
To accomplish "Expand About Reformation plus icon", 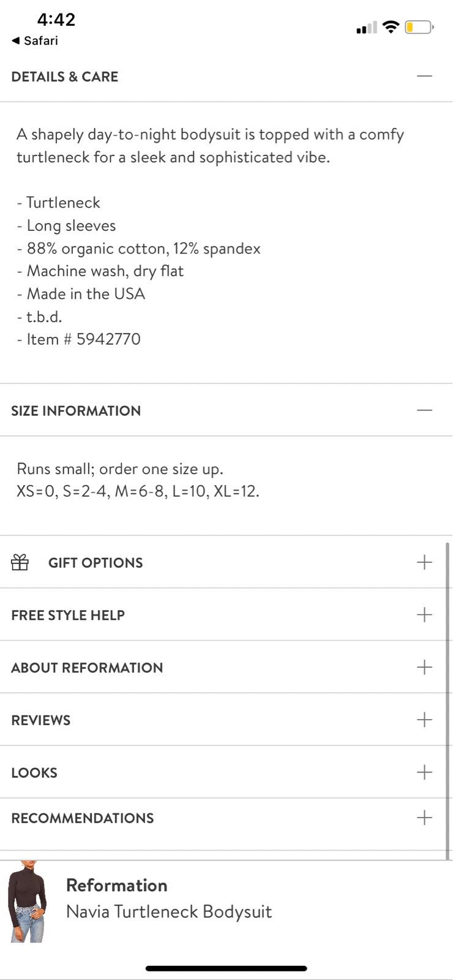I will [x=424, y=667].
